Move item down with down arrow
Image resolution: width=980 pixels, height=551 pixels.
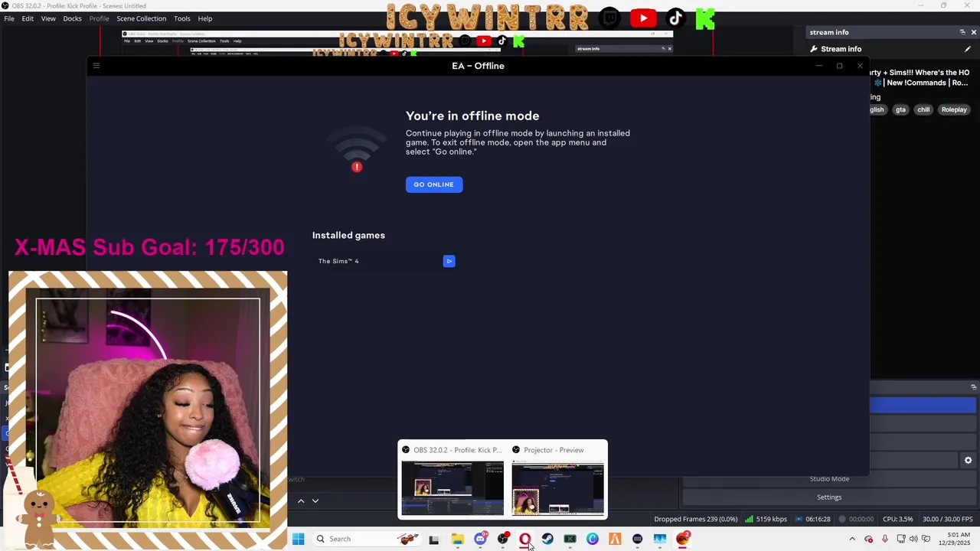[315, 500]
